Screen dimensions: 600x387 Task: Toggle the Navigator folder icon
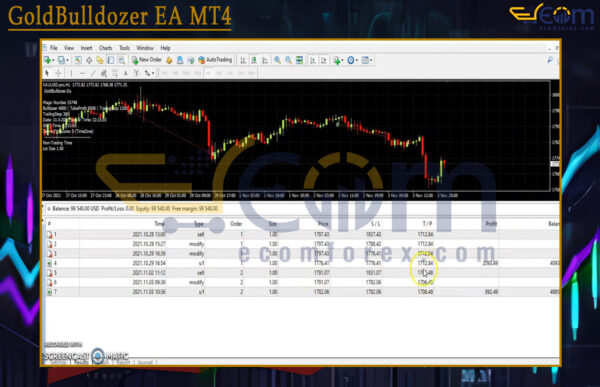99,60
